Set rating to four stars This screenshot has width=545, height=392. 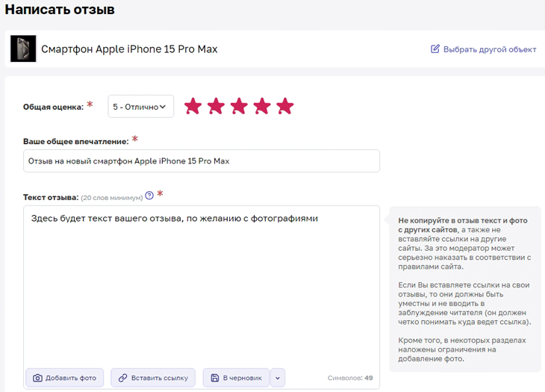pos(262,106)
